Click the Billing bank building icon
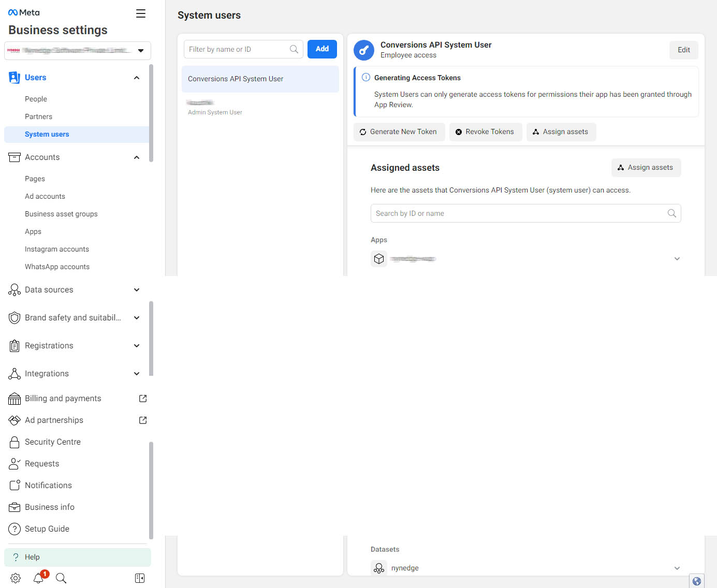Image resolution: width=717 pixels, height=588 pixels. pyautogui.click(x=14, y=399)
